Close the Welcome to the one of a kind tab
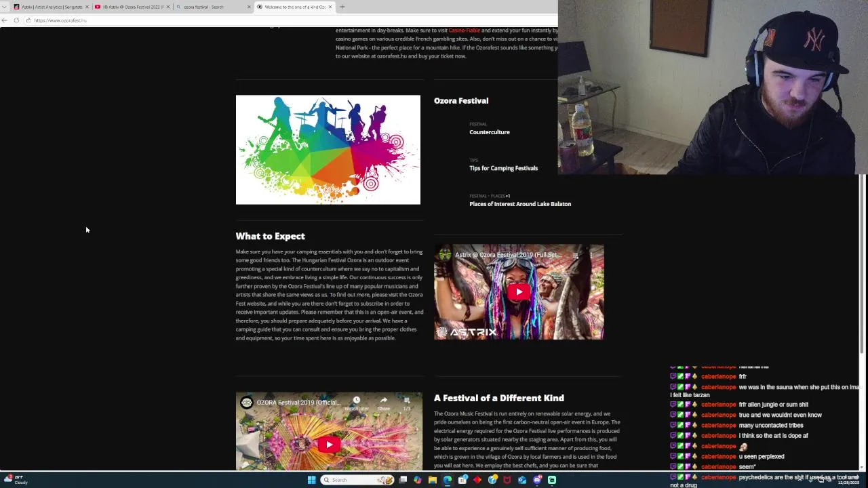868x488 pixels. coord(330,7)
